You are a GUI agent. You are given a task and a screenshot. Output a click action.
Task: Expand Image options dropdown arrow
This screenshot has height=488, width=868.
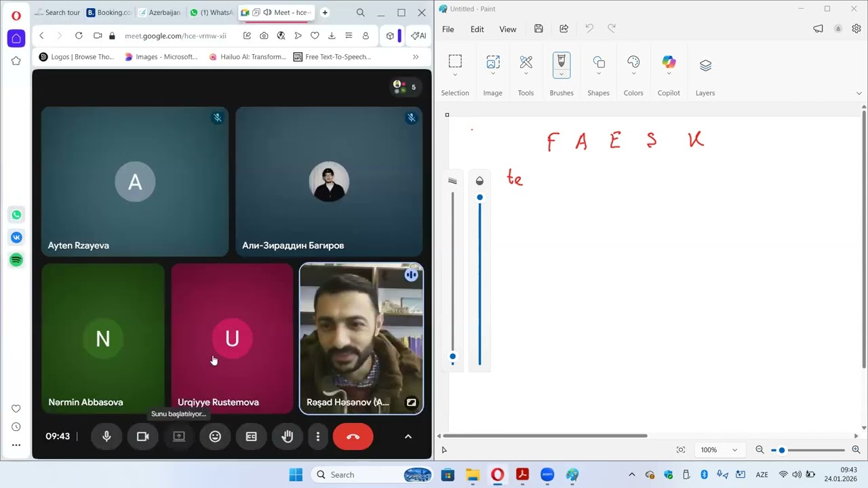493,74
